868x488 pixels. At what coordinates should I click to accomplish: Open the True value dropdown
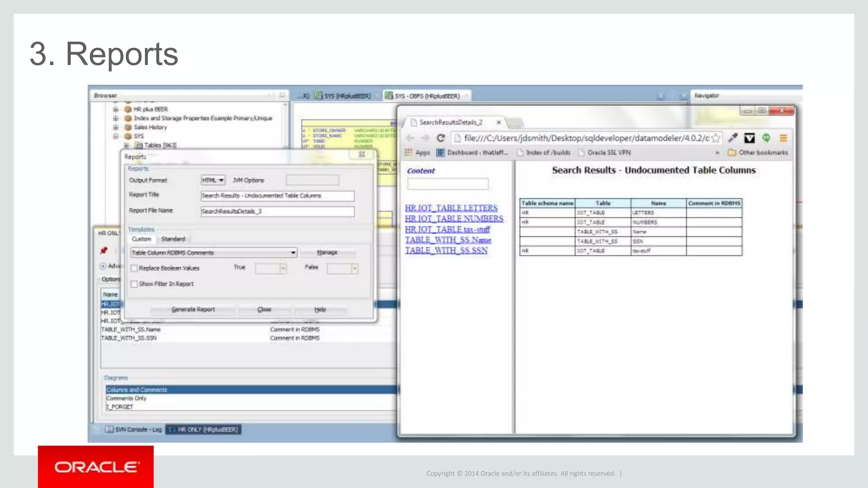(x=271, y=268)
